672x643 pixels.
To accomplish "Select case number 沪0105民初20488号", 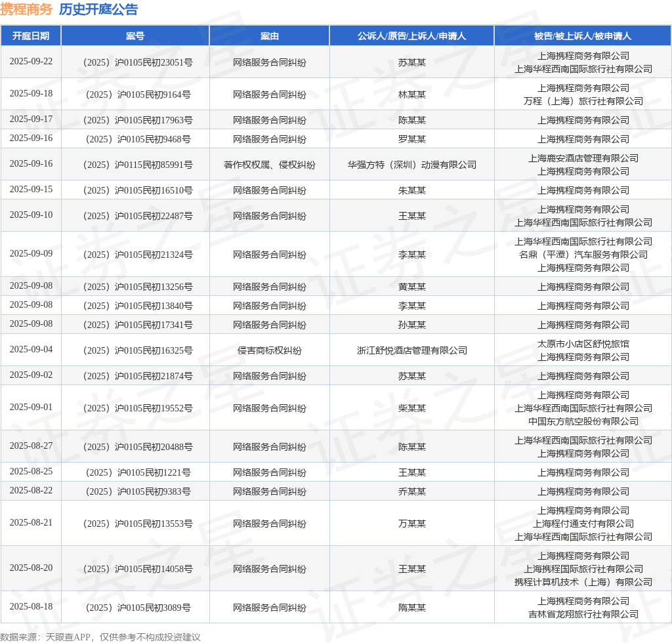I will [x=138, y=447].
